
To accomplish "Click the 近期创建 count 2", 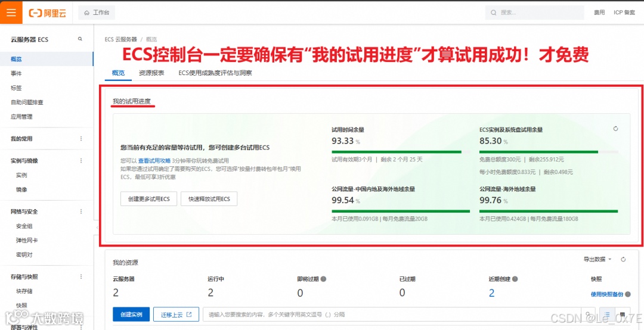I will (x=491, y=292).
